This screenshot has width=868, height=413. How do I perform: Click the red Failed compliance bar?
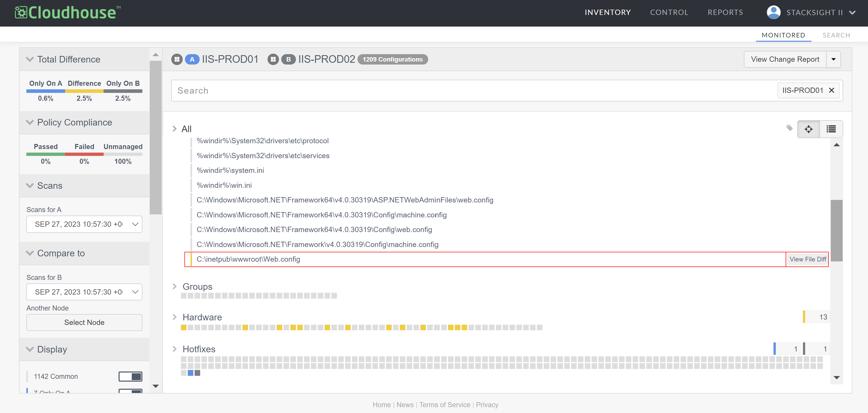(x=84, y=155)
